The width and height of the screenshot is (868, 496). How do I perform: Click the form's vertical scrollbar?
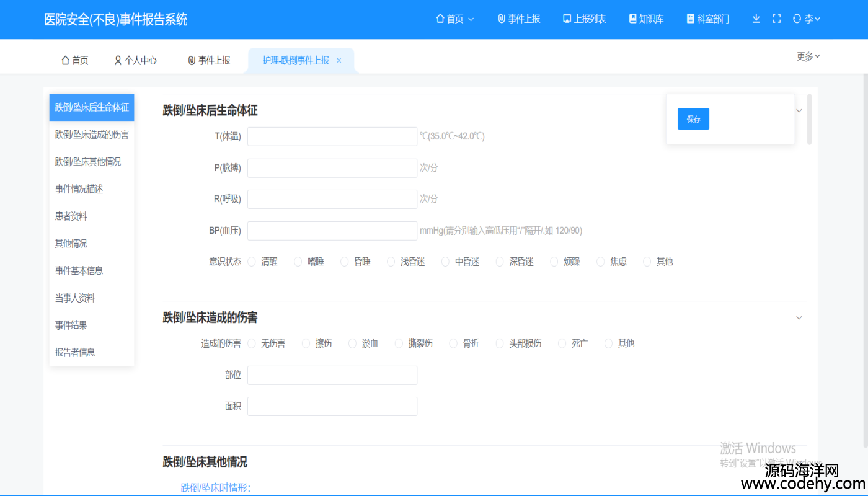(x=809, y=119)
